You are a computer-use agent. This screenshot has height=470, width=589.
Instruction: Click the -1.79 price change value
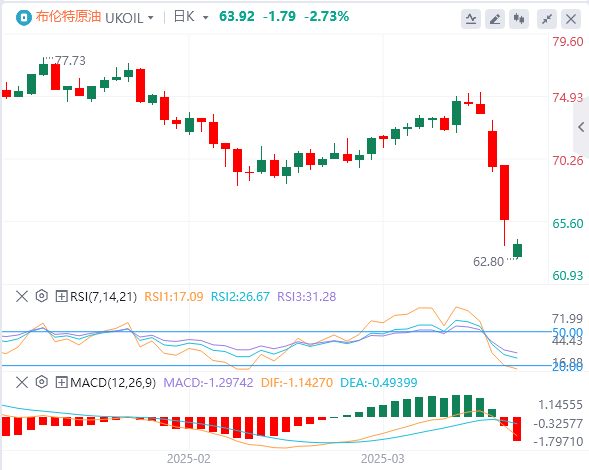pos(279,17)
